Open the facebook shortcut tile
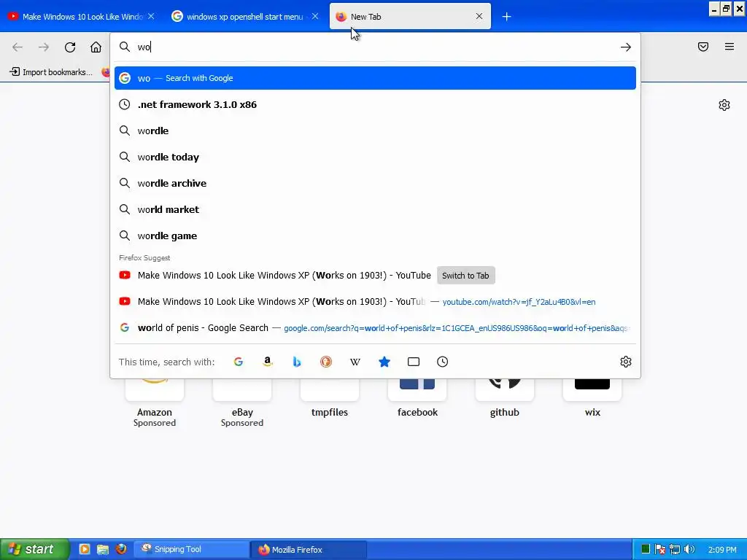747x560 pixels. [417, 397]
